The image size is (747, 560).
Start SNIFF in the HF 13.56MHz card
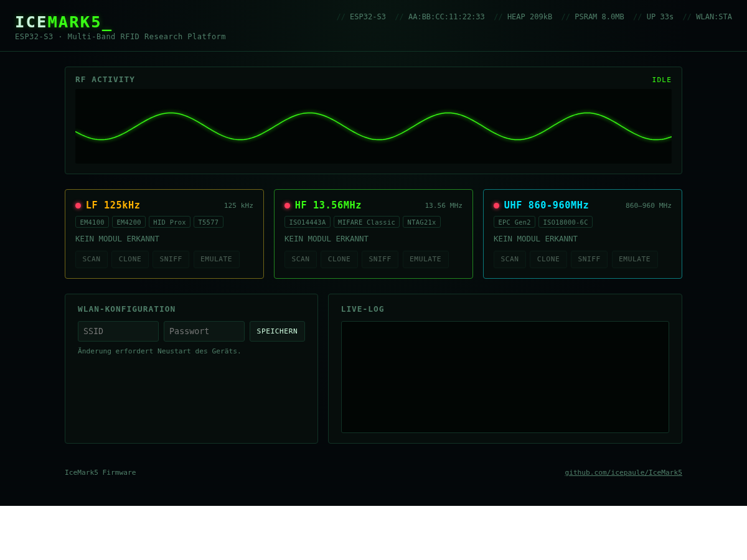coord(380,259)
